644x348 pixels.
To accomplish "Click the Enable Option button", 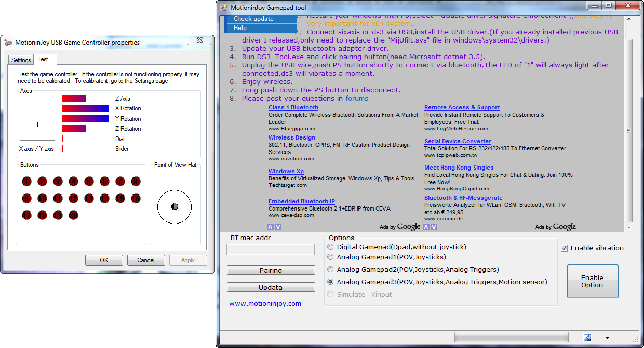I will pyautogui.click(x=593, y=281).
